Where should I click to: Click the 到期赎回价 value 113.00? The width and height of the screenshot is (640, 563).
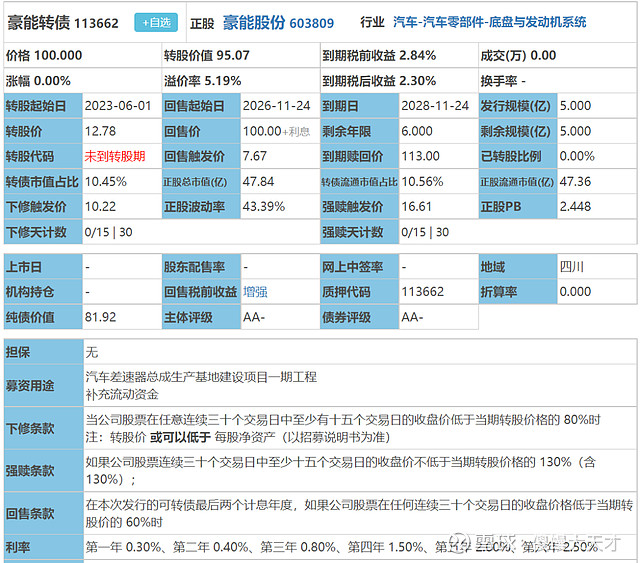(420, 156)
